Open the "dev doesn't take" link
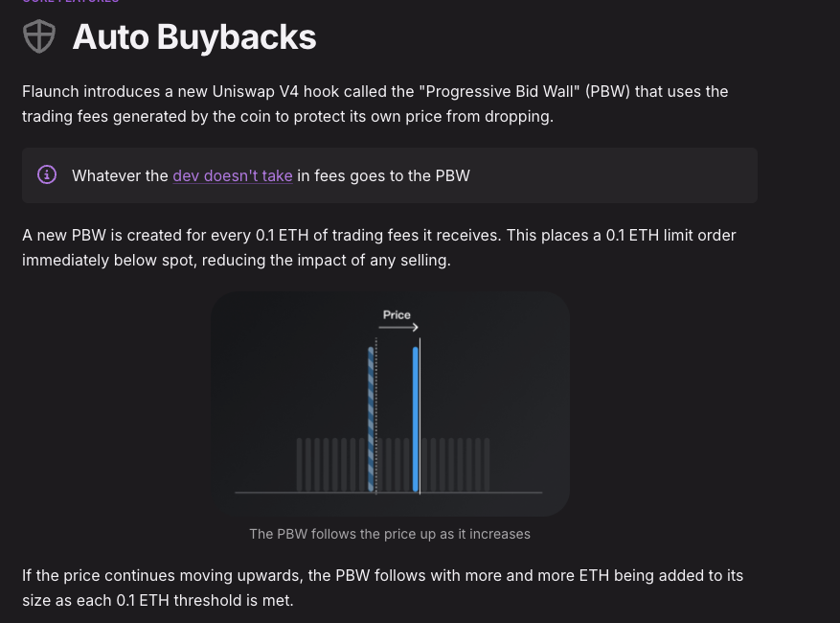This screenshot has width=840, height=623. 233,175
